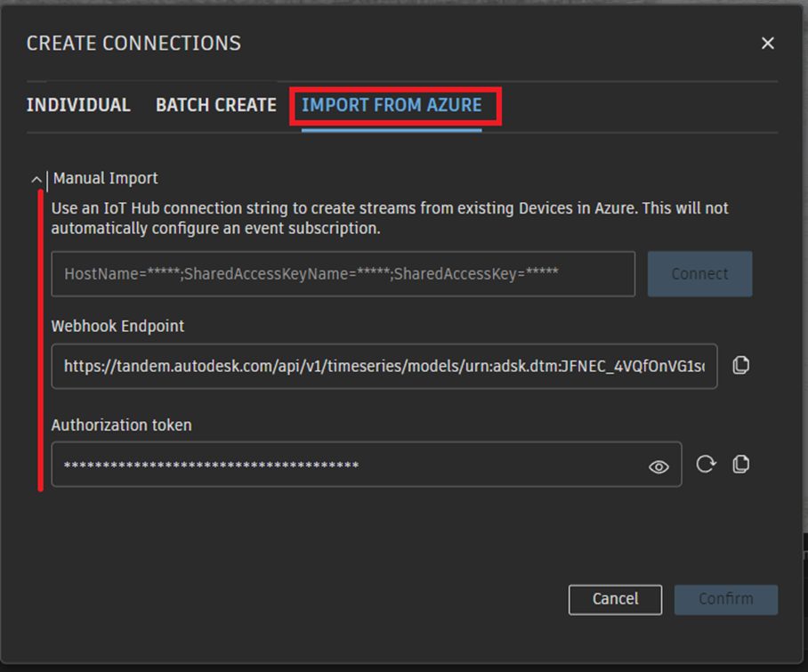
Task: Collapse the Manual Import chevron
Action: [x=36, y=179]
